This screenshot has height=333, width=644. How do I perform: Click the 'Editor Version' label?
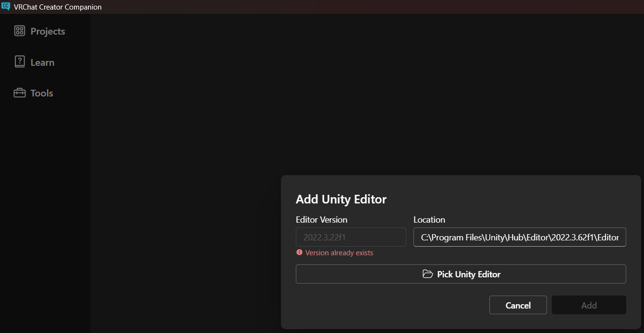tap(321, 220)
